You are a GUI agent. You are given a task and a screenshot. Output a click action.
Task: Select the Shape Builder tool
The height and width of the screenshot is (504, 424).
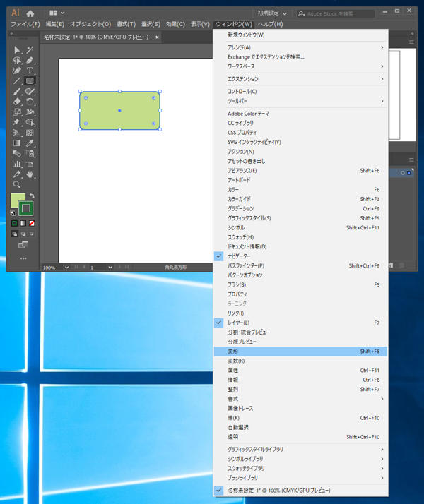click(x=30, y=122)
